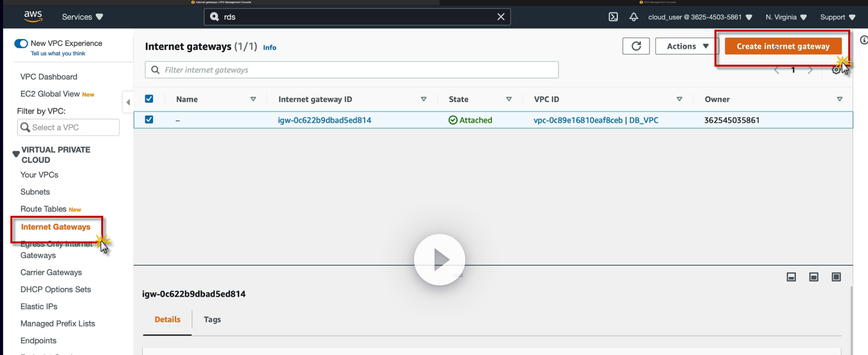Toggle the select-all header checkbox

(149, 99)
